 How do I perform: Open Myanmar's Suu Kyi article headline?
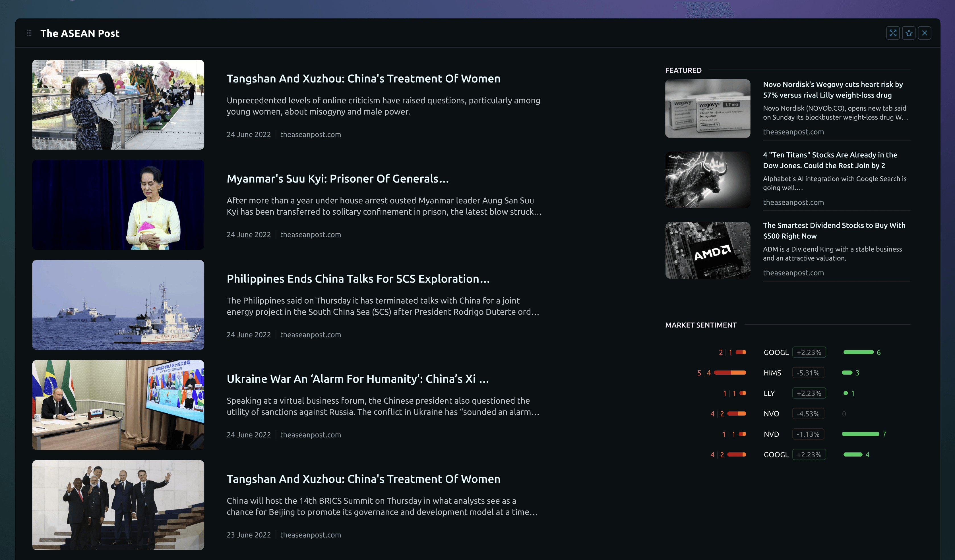pos(337,179)
